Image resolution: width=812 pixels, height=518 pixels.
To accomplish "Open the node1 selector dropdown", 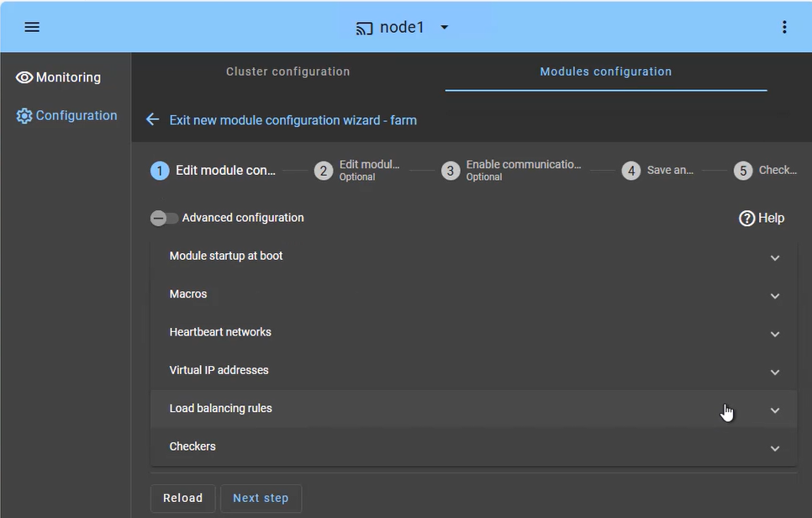I will click(x=444, y=26).
